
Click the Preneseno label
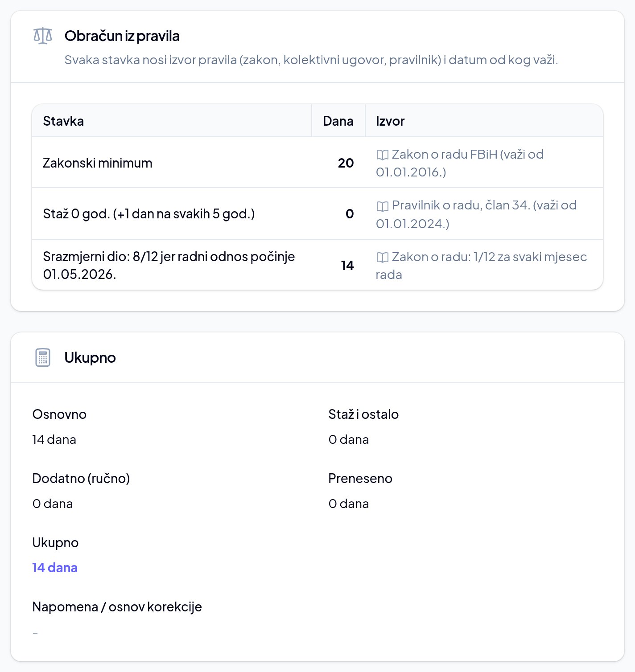click(x=360, y=478)
